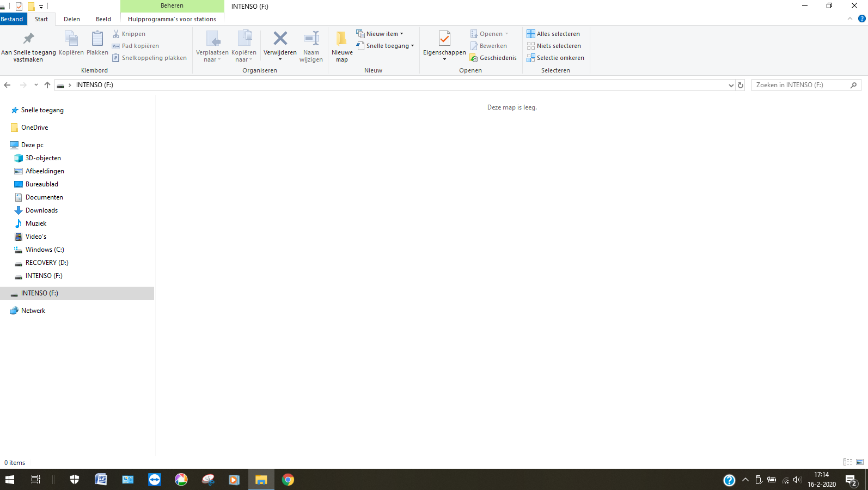Screen dimensions: 868x490
Task: Click the Nieuwe map folder icon
Action: [x=341, y=39]
